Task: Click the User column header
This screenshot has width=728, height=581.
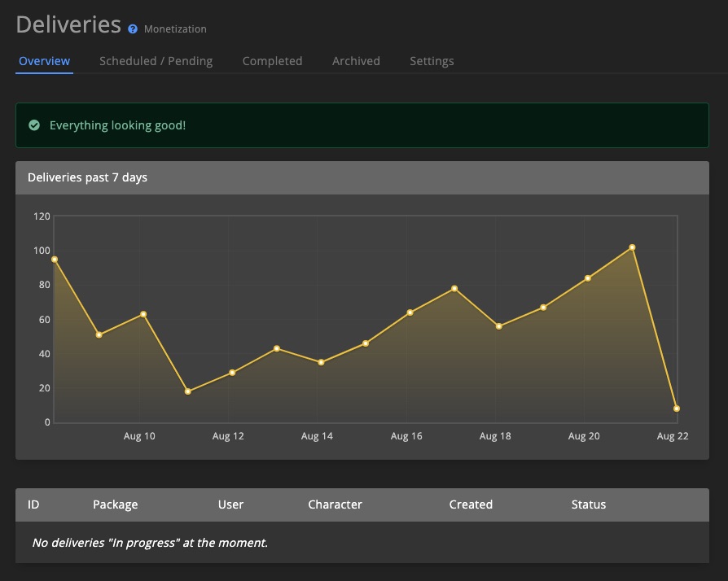Action: (230, 505)
